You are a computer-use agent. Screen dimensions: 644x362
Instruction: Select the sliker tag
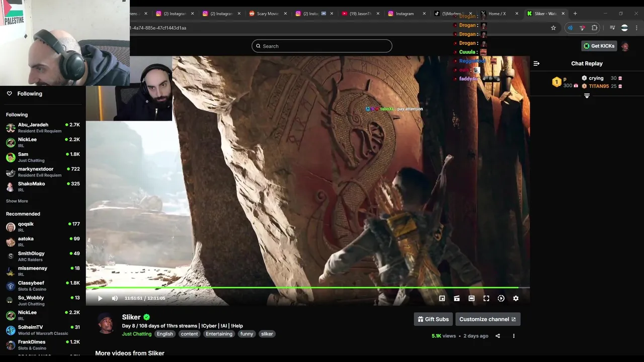[267, 334]
